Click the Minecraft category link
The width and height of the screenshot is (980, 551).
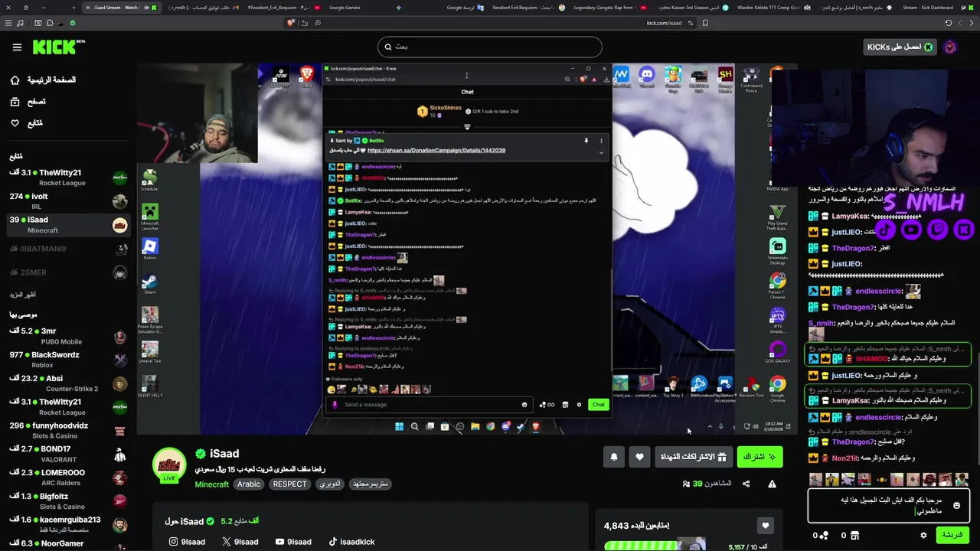click(x=212, y=484)
